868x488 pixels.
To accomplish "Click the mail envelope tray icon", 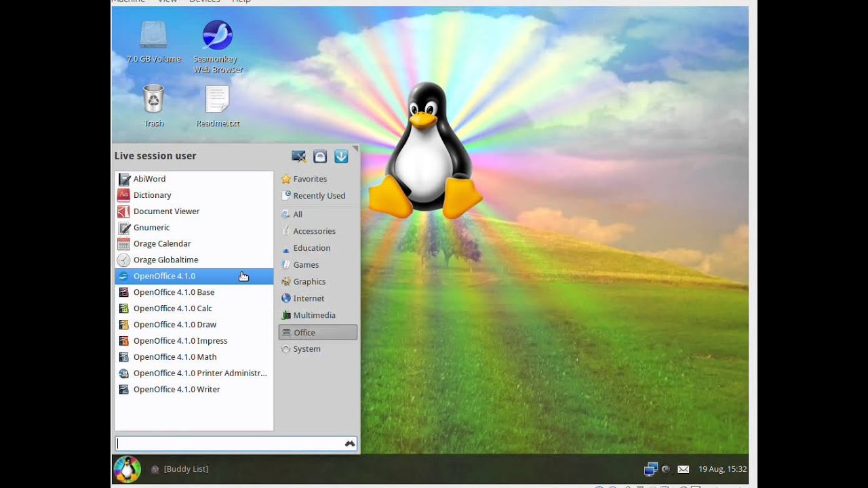I will (684, 469).
